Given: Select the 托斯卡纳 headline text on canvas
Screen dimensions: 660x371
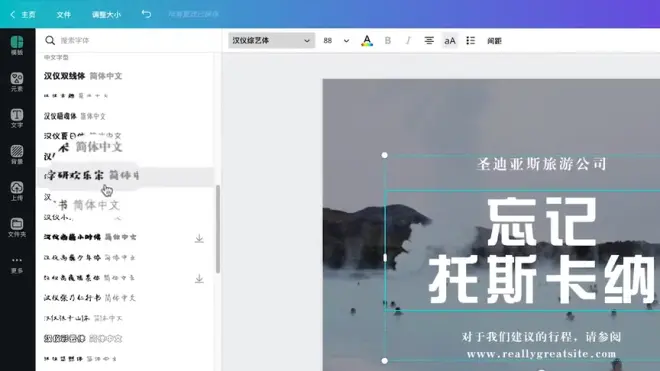Looking at the screenshot, I should pos(542,279).
